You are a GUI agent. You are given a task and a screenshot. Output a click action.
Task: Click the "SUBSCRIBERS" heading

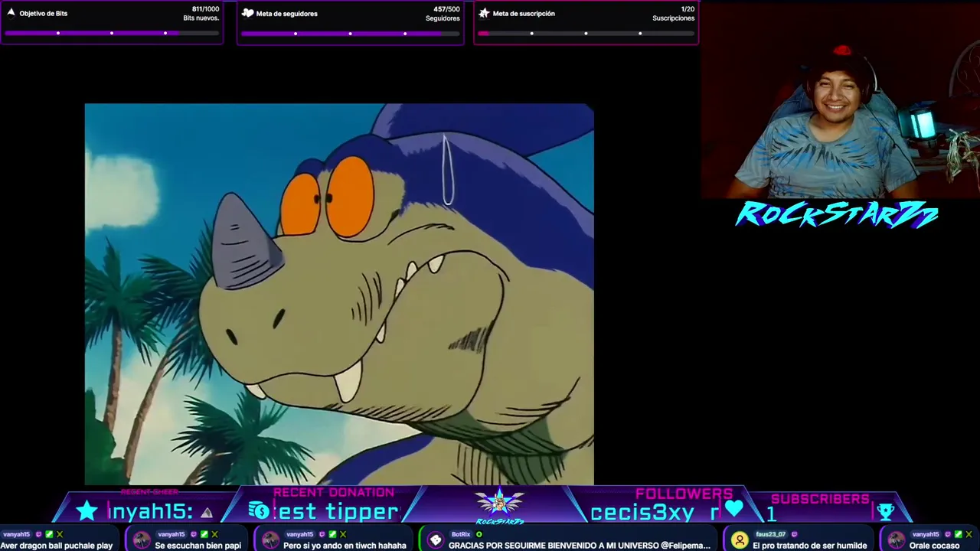pyautogui.click(x=820, y=499)
